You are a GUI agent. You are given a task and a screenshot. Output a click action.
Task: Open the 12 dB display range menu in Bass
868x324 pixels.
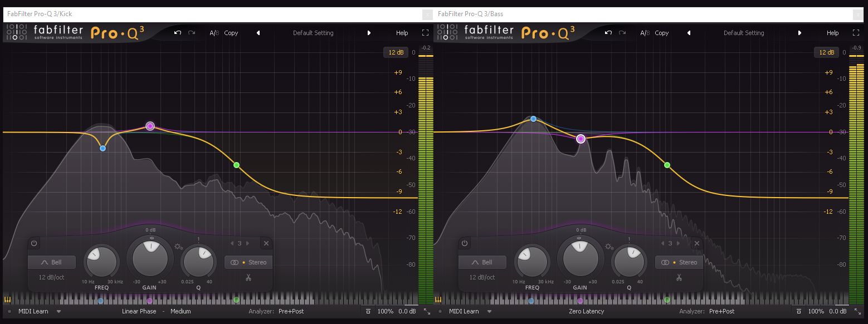(x=826, y=52)
